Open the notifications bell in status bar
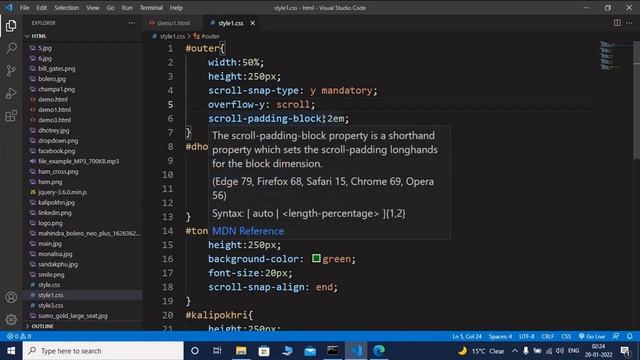This screenshot has width=640, height=360. pyautogui.click(x=630, y=336)
